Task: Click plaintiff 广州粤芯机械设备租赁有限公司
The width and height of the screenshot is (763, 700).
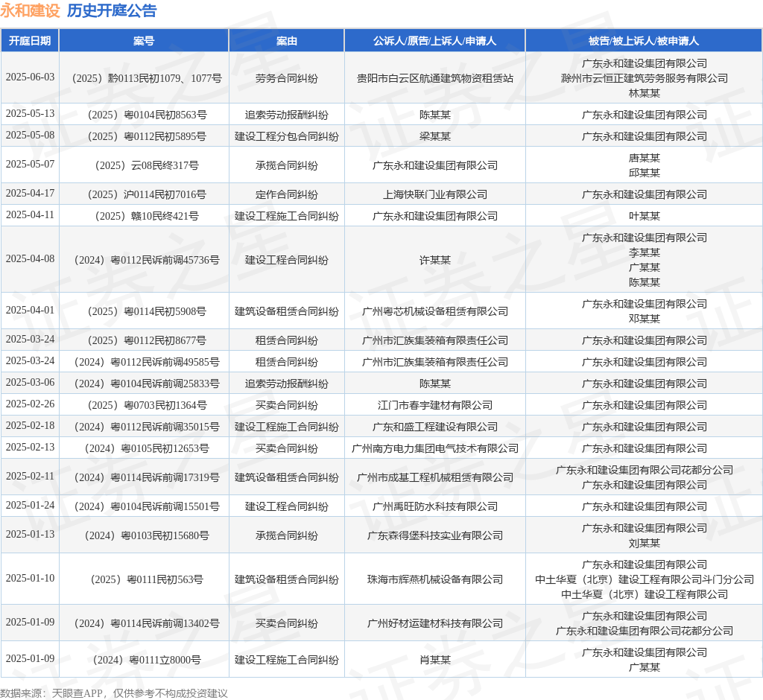Action: point(435,311)
